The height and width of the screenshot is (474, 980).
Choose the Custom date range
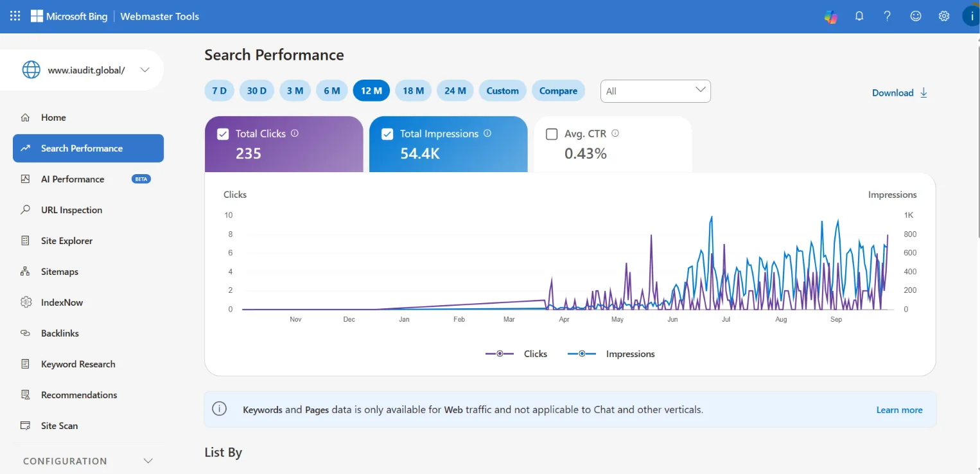click(x=503, y=91)
